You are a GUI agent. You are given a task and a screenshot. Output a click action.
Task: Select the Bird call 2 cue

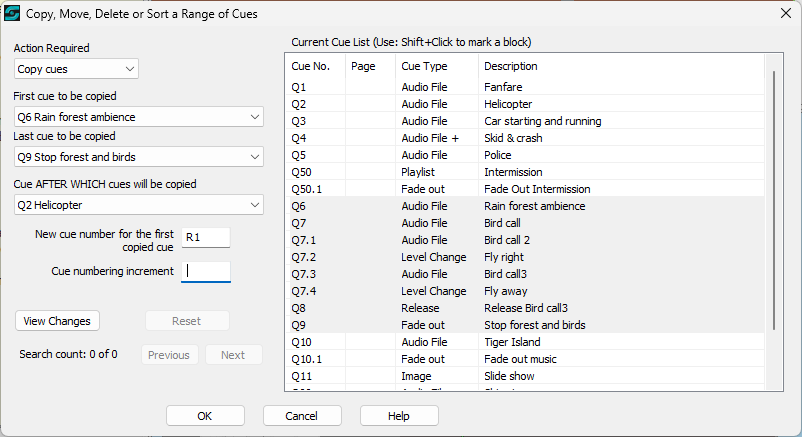(x=525, y=240)
